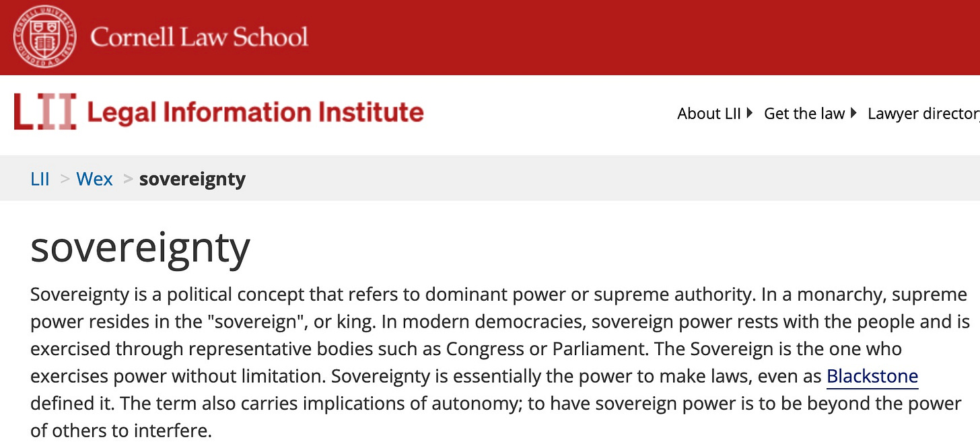Image resolution: width=980 pixels, height=448 pixels.
Task: Click the red LII bracket logo
Action: [44, 112]
